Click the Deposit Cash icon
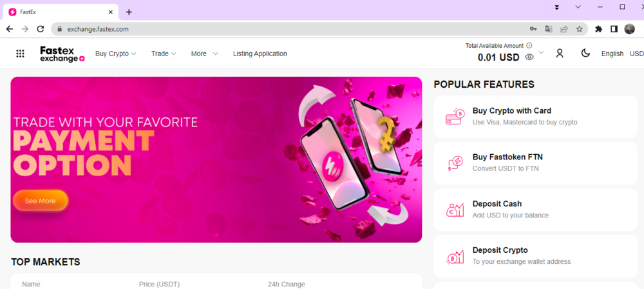The image size is (644, 289). (455, 210)
